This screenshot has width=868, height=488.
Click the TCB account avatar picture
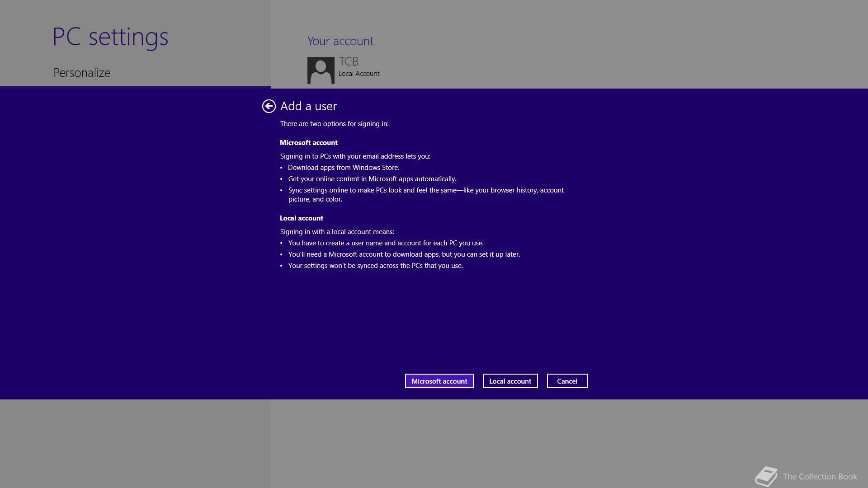point(321,70)
